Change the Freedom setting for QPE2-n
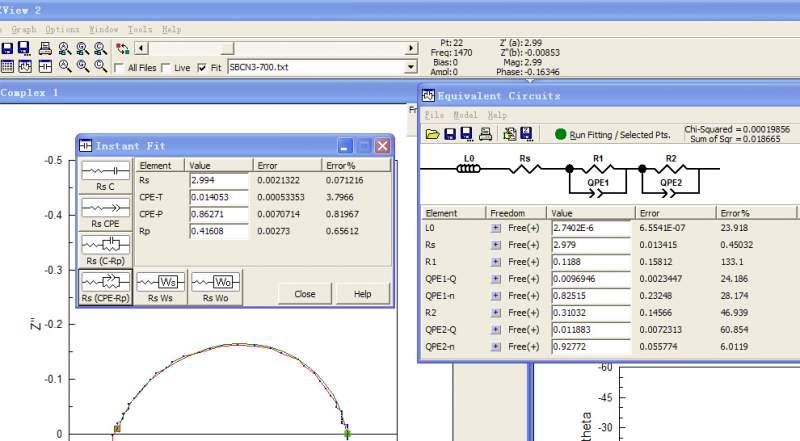The height and width of the screenshot is (441, 800). point(495,347)
